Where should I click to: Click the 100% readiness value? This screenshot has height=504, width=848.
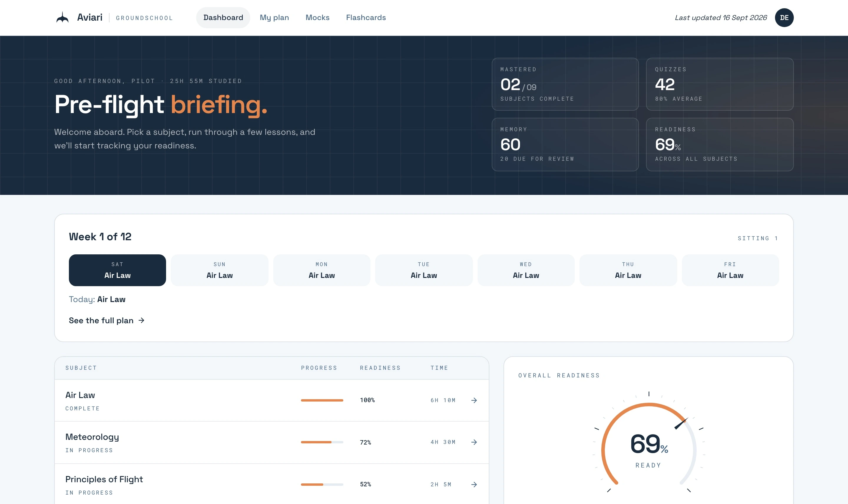pos(367,400)
